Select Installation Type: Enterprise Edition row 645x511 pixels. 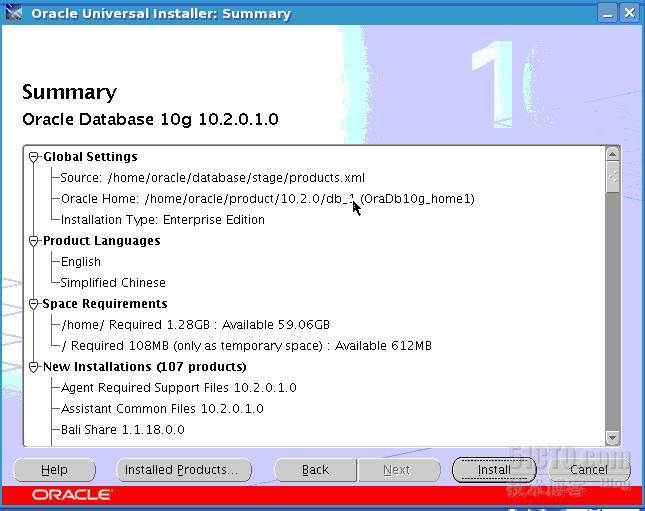tap(162, 220)
